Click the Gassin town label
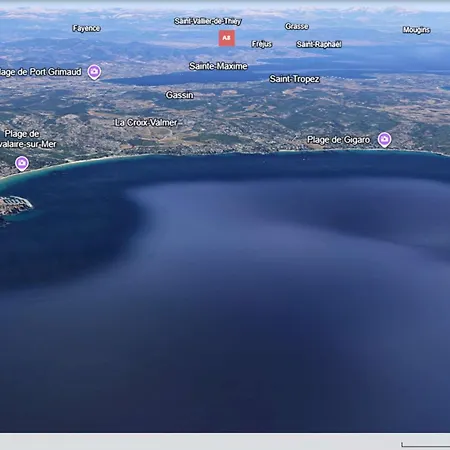This screenshot has width=450, height=450. tap(180, 95)
